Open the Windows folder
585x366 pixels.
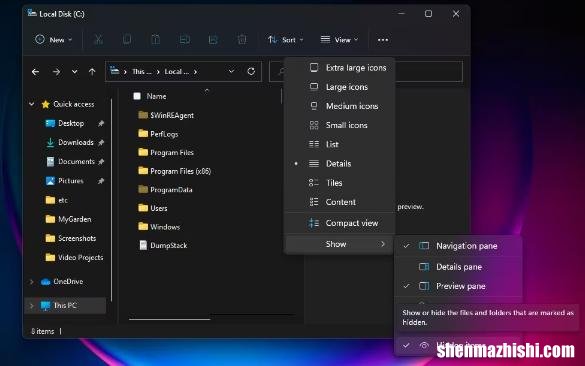coord(165,227)
